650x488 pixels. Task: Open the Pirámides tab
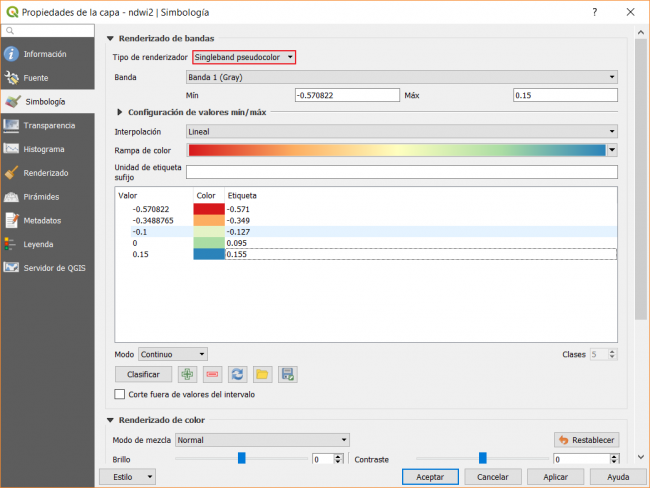click(x=48, y=197)
